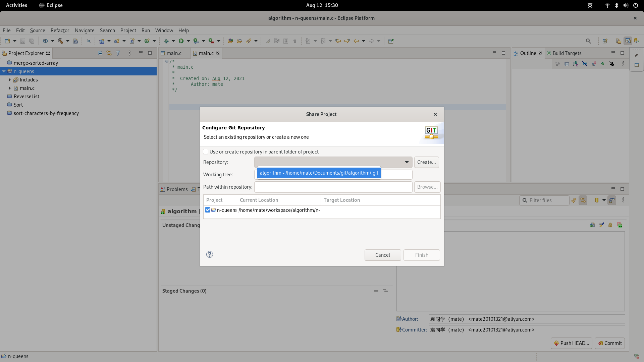Click the Wi-Fi icon in top bar

(x=607, y=5)
